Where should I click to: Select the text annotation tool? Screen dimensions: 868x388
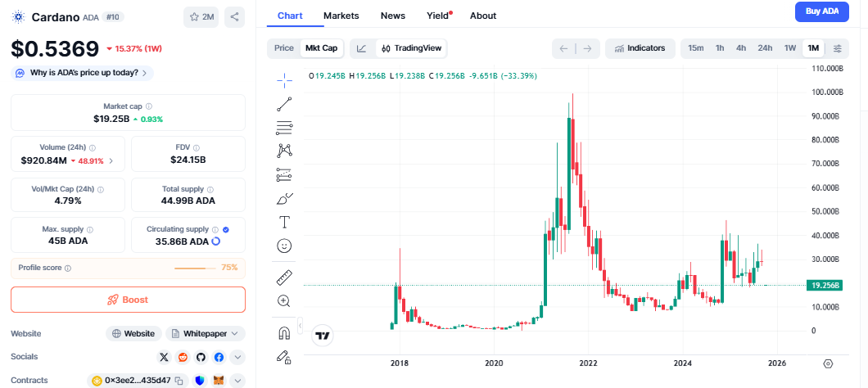click(284, 222)
